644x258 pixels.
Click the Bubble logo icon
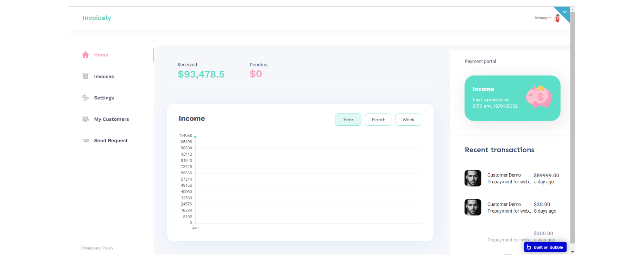(x=529, y=247)
